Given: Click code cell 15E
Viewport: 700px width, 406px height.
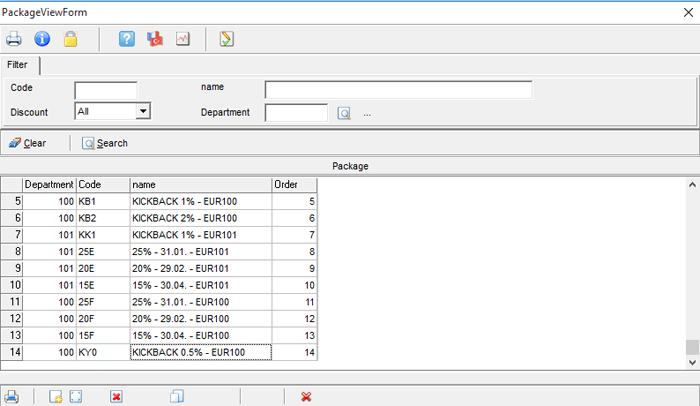Looking at the screenshot, I should [103, 285].
